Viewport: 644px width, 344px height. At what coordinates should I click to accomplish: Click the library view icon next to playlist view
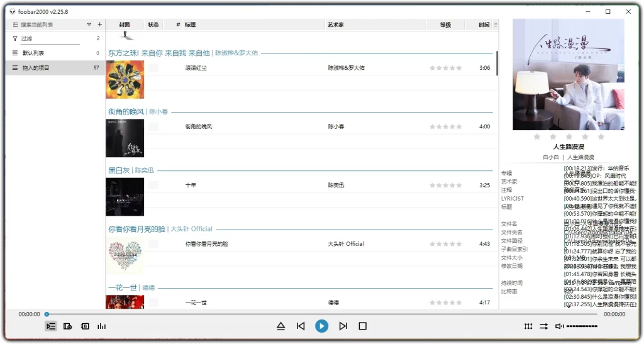[68, 326]
